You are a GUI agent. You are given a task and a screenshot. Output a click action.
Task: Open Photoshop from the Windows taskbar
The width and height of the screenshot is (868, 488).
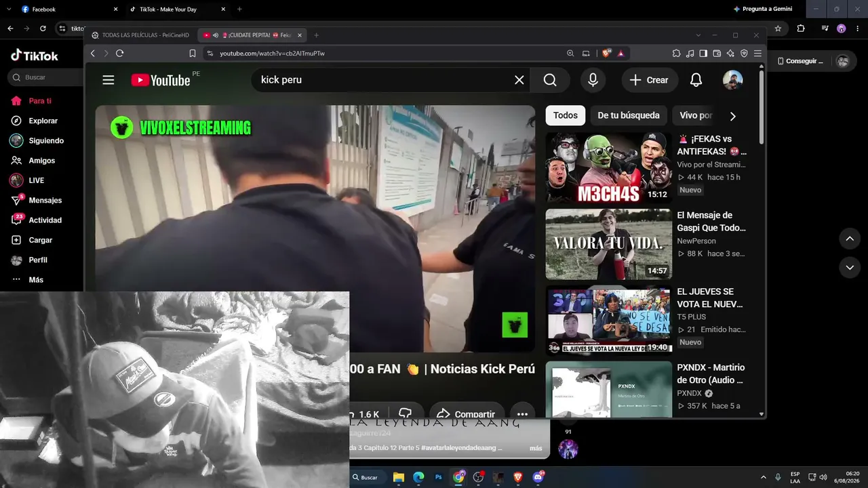tap(439, 477)
